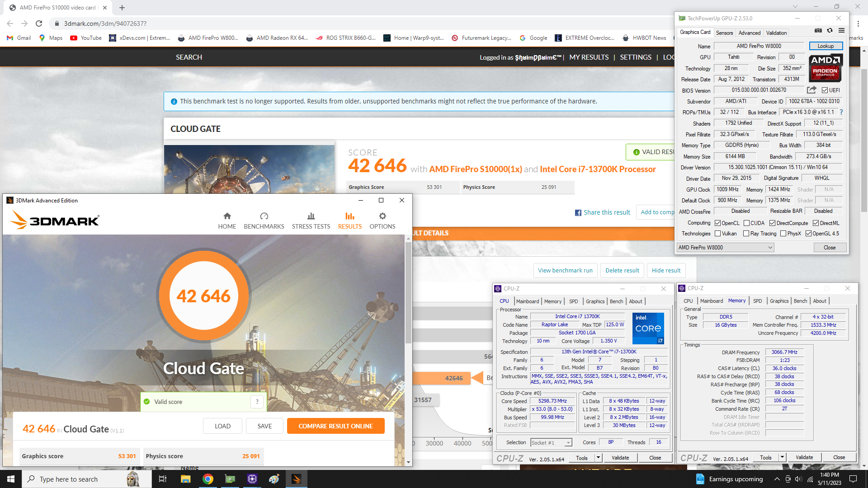
Task: Click Delete result on the webpage
Action: 622,271
